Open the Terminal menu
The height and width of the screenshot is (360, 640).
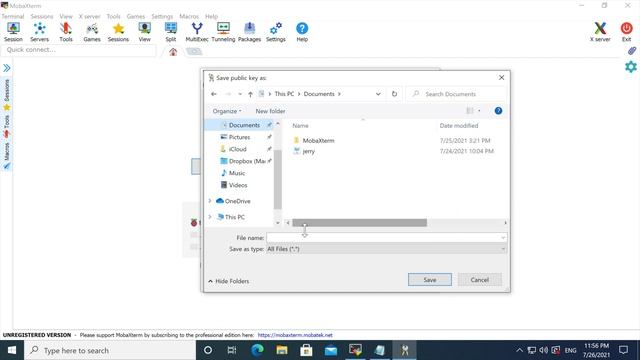tap(13, 16)
